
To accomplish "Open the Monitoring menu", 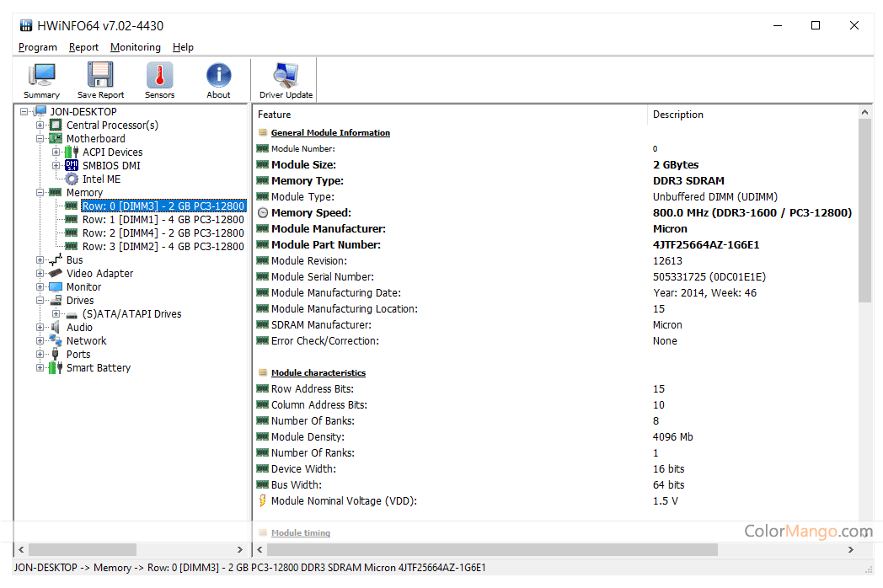I will coord(135,47).
